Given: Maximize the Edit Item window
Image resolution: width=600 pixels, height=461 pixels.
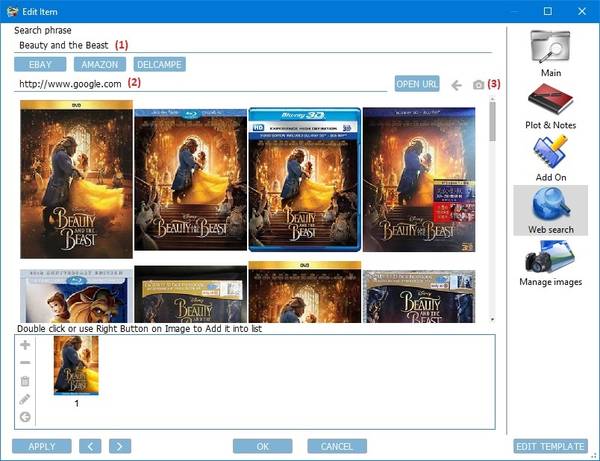Looking at the screenshot, I should point(548,11).
